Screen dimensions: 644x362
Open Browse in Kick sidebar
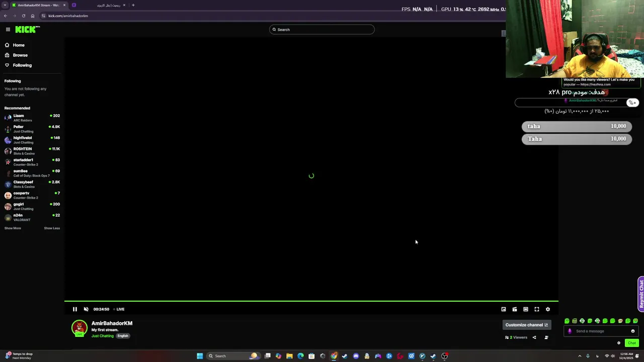[16, 55]
